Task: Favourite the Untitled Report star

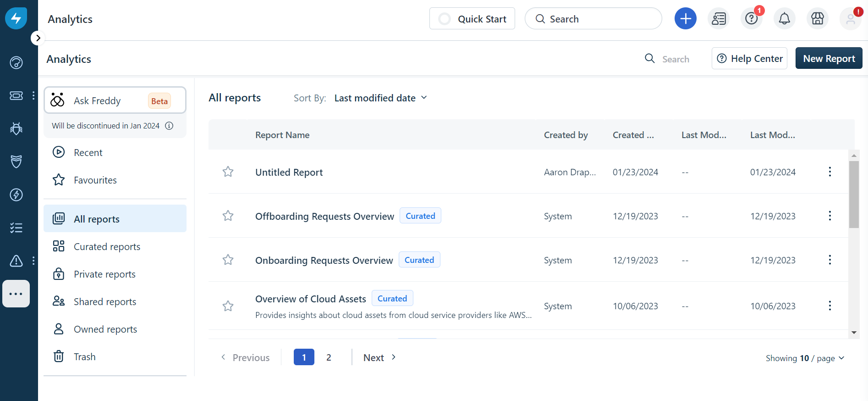Action: (x=228, y=172)
